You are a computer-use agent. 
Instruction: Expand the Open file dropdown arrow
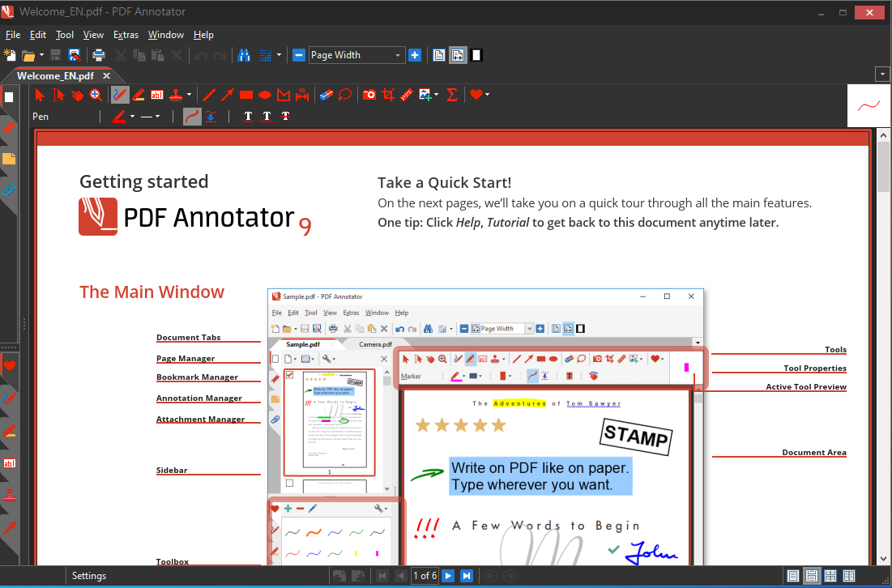tap(41, 55)
